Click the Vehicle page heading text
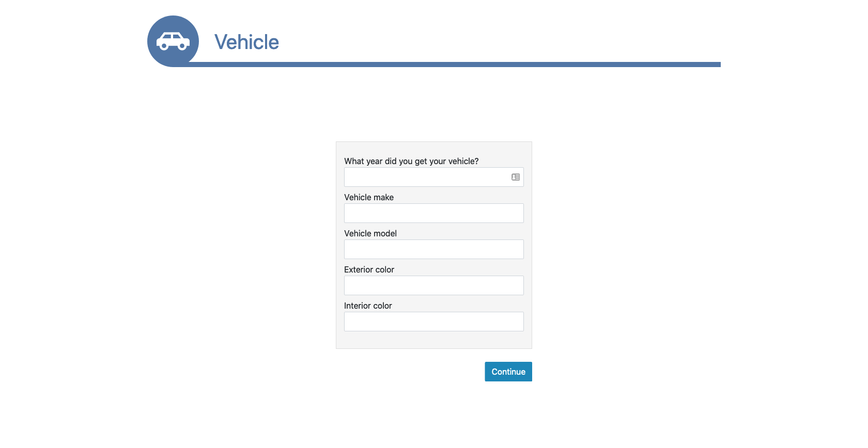Screen dimensions: 868x448 (x=246, y=42)
